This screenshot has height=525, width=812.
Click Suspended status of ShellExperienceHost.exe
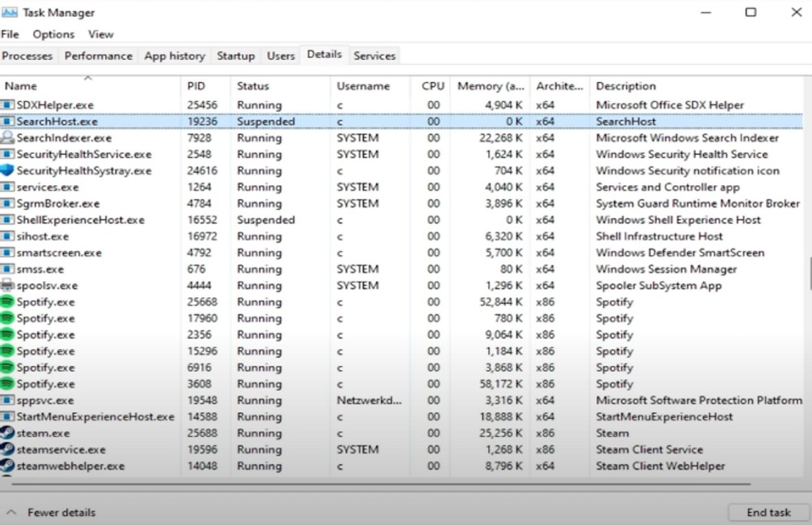click(x=266, y=220)
